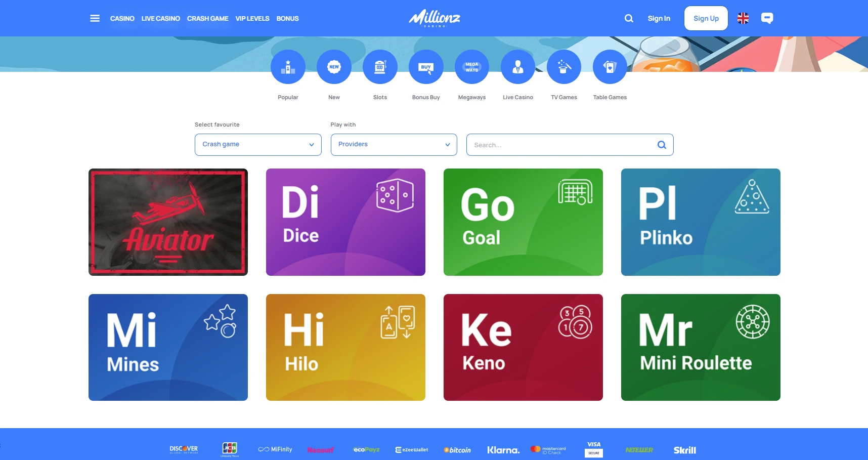Open the CRASH GAME menu item

point(208,18)
